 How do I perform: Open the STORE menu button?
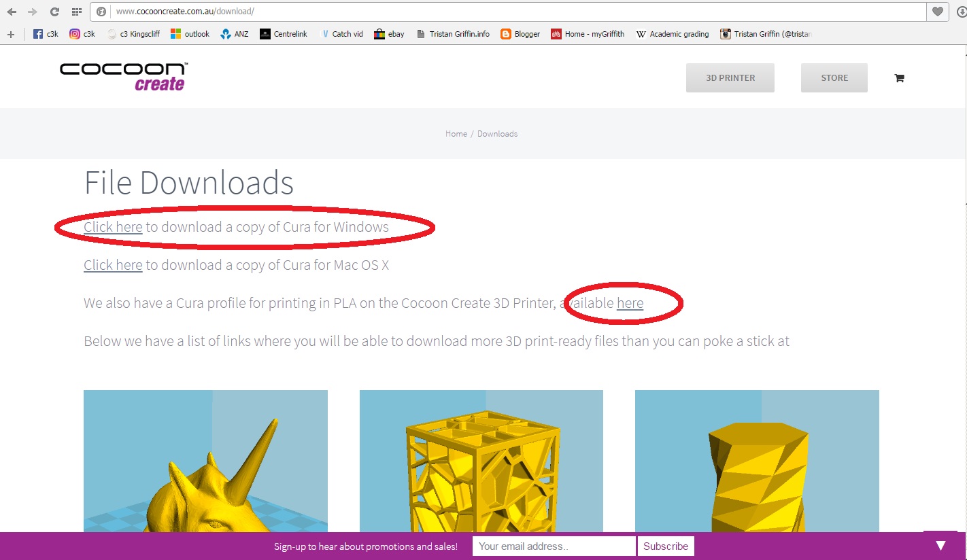tap(834, 78)
